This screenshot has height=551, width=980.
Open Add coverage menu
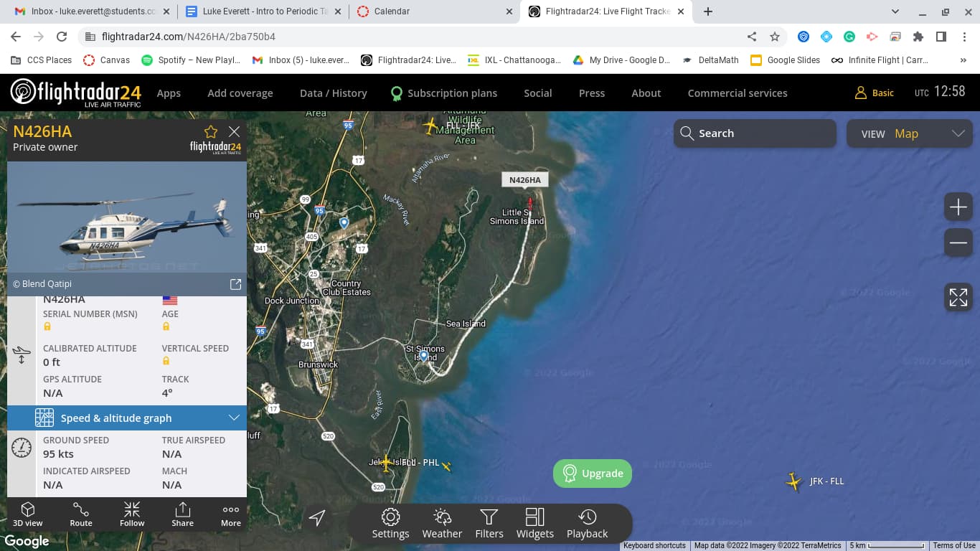(x=240, y=93)
